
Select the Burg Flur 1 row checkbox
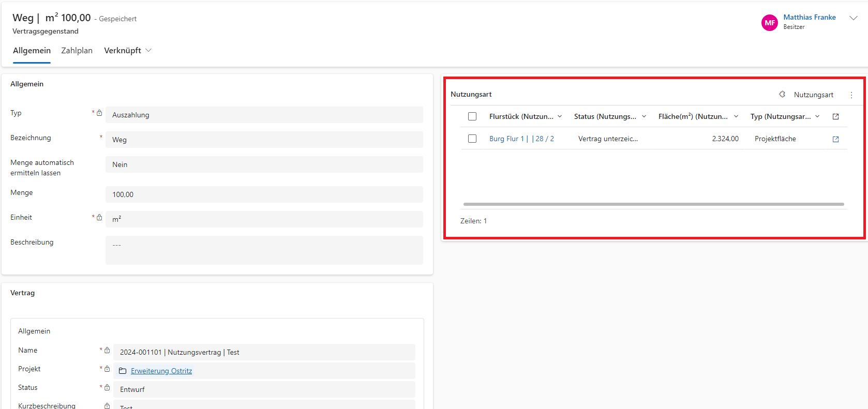tap(472, 139)
